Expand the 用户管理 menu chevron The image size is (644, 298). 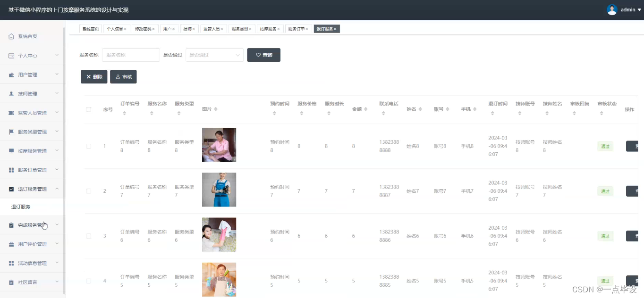pyautogui.click(x=57, y=74)
